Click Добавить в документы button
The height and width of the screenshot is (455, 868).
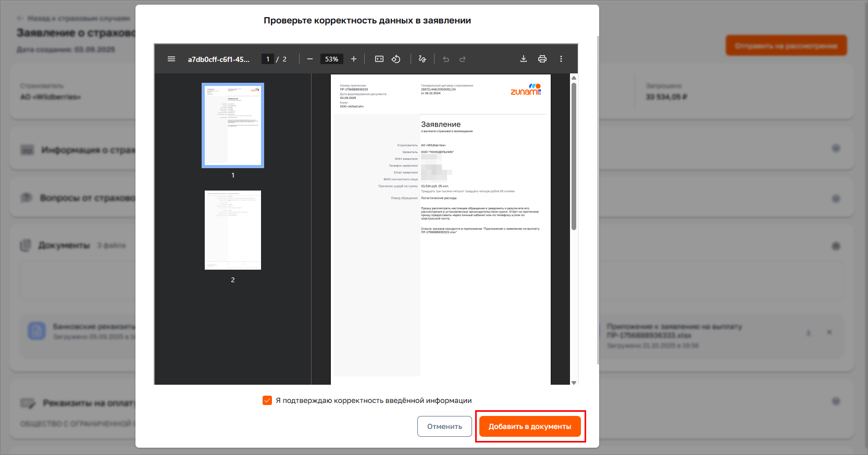tap(530, 426)
